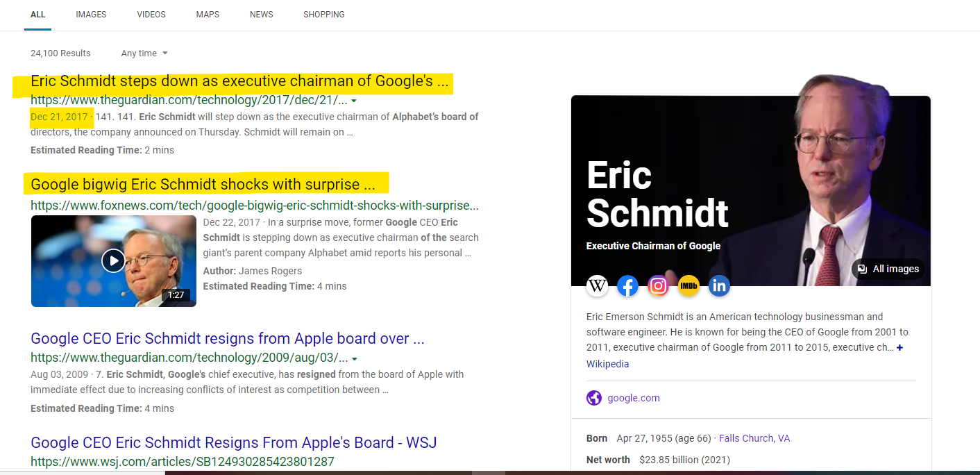Click the wsj.com articles URL

(183, 462)
